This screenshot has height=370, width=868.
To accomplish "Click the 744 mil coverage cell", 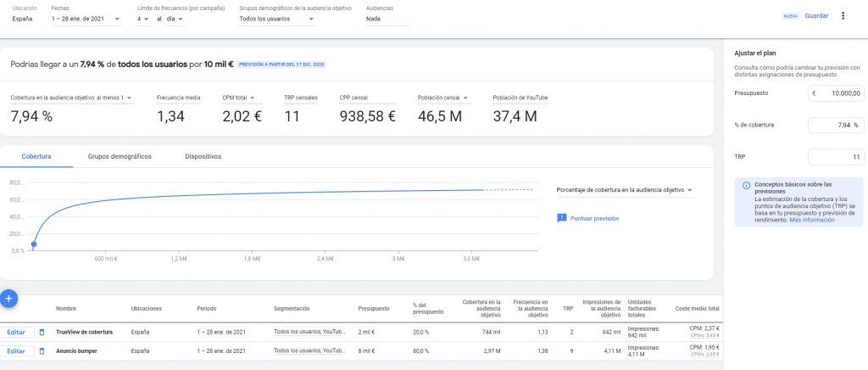I will tap(491, 333).
